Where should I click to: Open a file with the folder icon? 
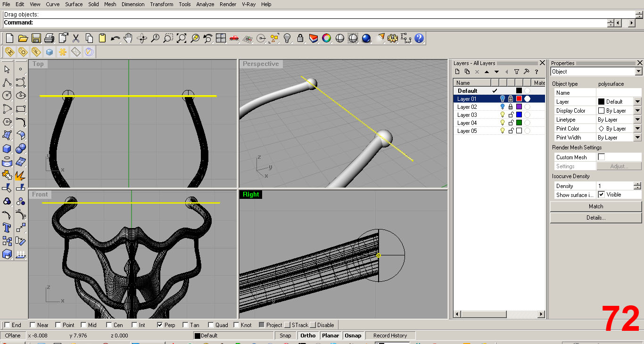(23, 38)
